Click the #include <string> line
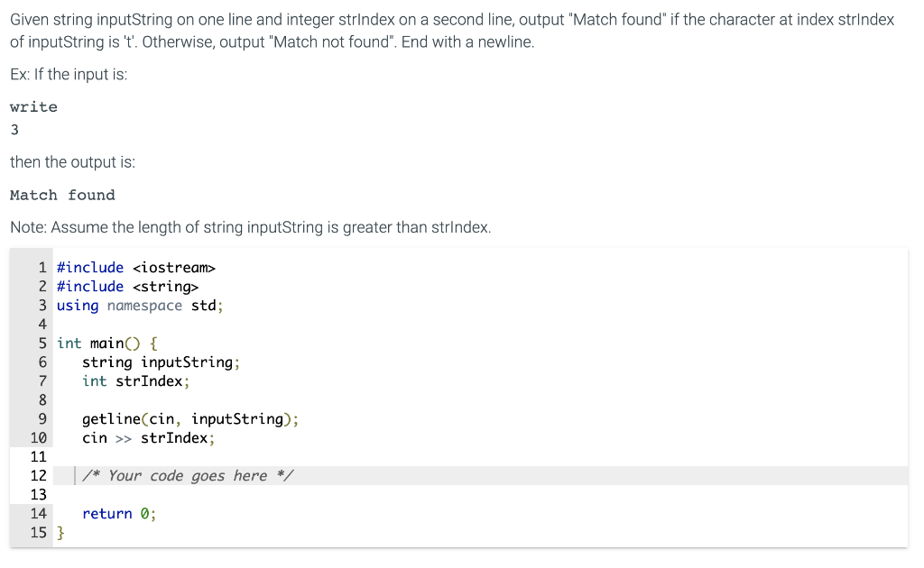This screenshot has width=924, height=568. pyautogui.click(x=128, y=287)
